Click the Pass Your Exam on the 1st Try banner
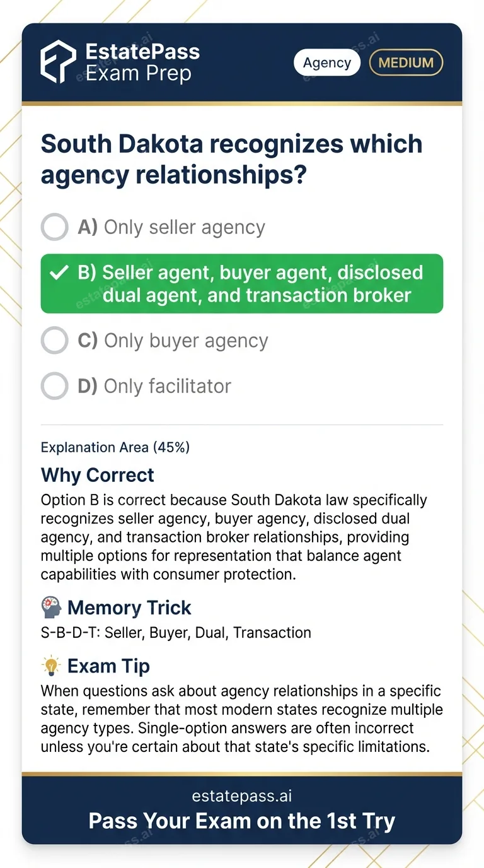The height and width of the screenshot is (868, 484). [x=241, y=821]
